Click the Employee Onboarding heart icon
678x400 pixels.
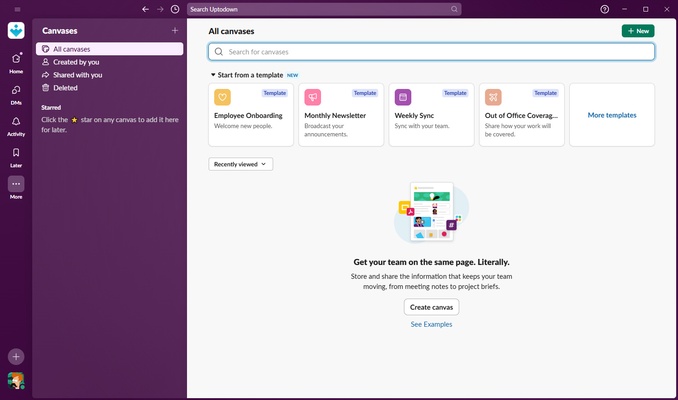coord(222,97)
